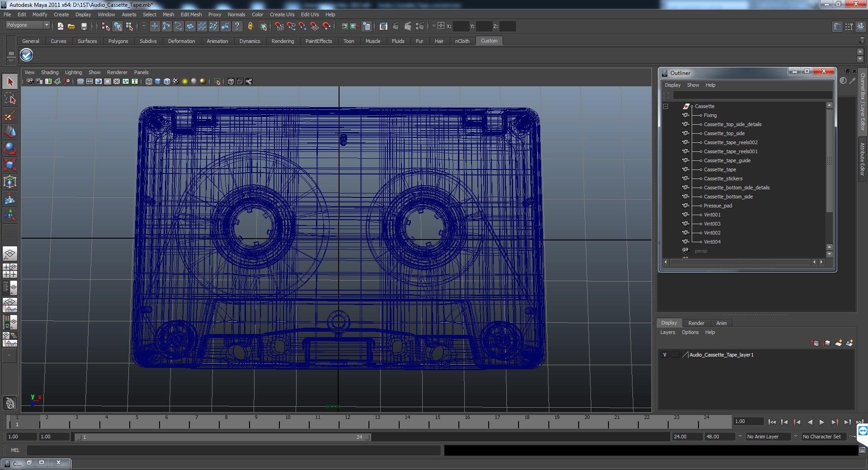This screenshot has width=868, height=470.
Task: Toggle the viewport film gate icon
Action: click(89, 81)
